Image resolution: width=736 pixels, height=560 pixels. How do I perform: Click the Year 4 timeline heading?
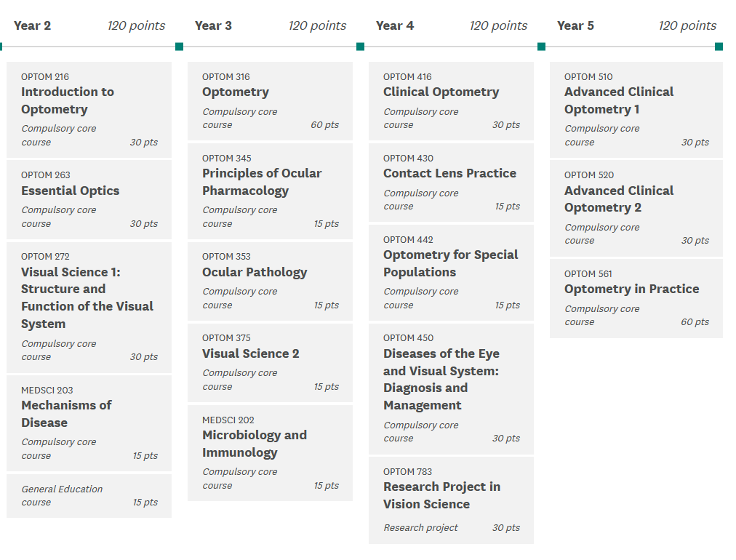point(395,25)
